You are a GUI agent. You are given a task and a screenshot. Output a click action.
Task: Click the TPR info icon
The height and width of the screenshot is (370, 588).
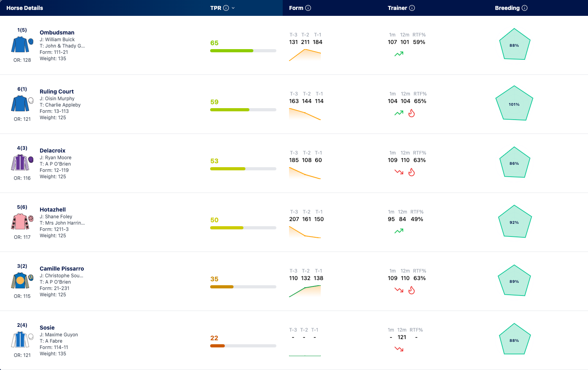[226, 8]
